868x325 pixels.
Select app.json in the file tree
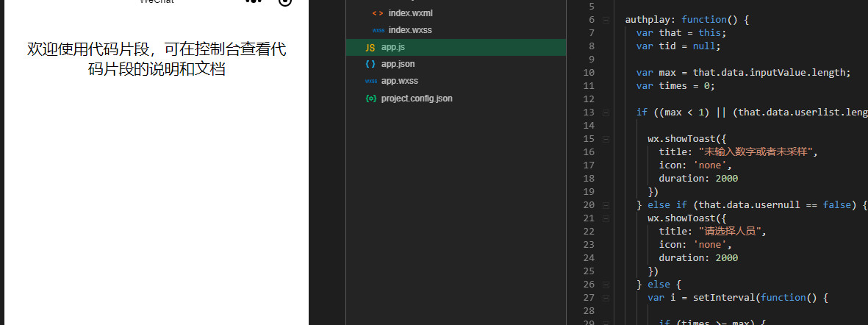(398, 65)
